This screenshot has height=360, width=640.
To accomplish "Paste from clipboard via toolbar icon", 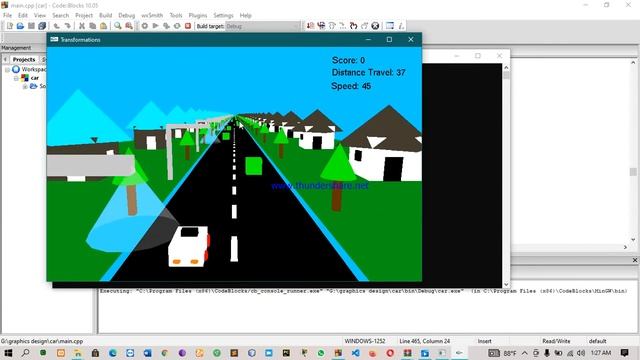I will [x=104, y=26].
